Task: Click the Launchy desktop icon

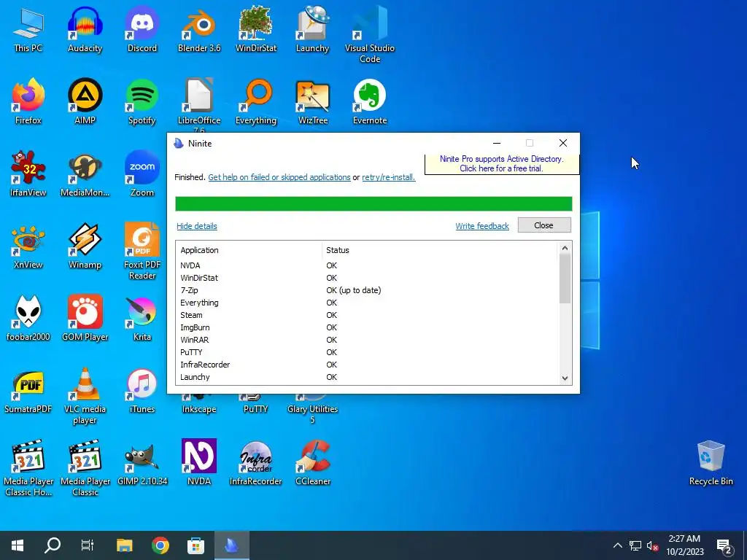Action: pos(312,29)
